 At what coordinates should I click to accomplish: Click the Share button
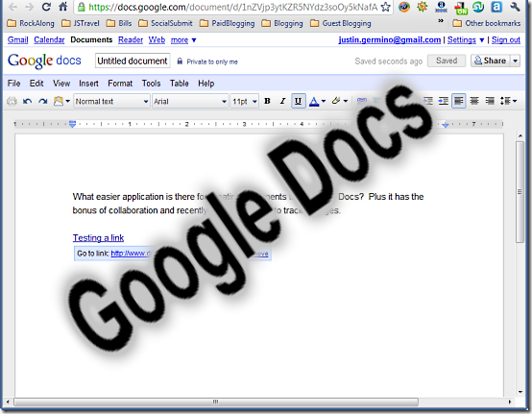click(491, 61)
